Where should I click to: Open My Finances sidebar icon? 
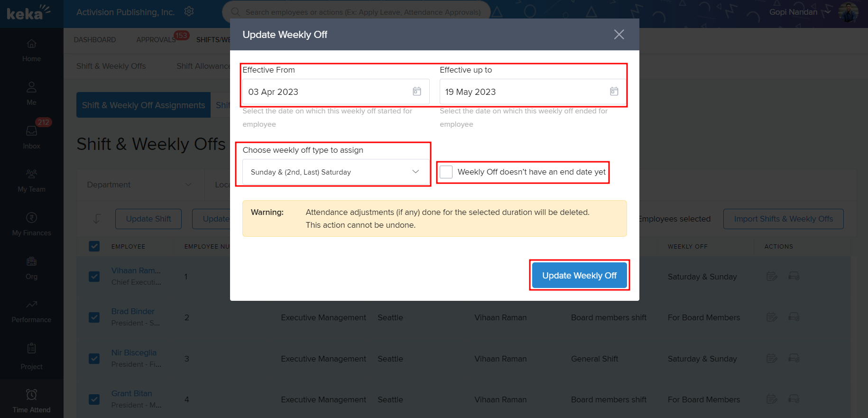click(31, 223)
